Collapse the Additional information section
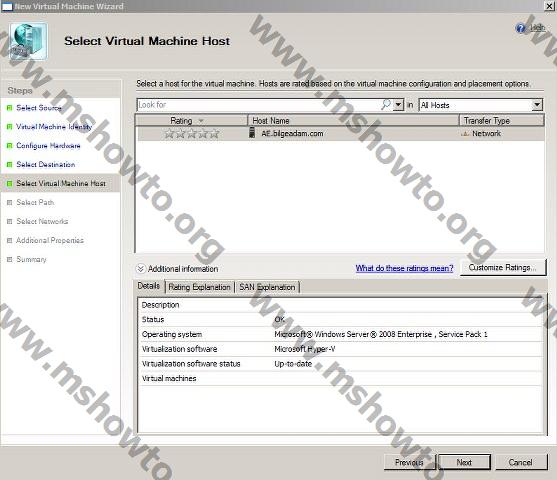The image size is (557, 480). tap(141, 269)
